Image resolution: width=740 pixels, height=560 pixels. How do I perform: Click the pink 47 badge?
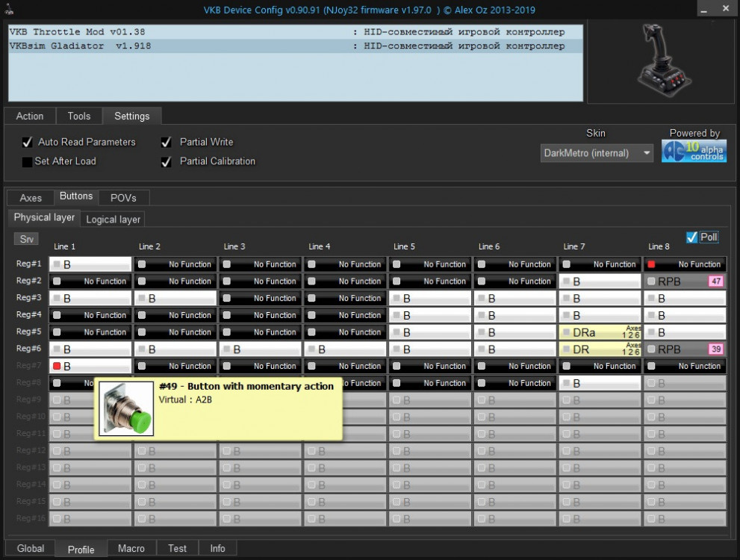(716, 281)
